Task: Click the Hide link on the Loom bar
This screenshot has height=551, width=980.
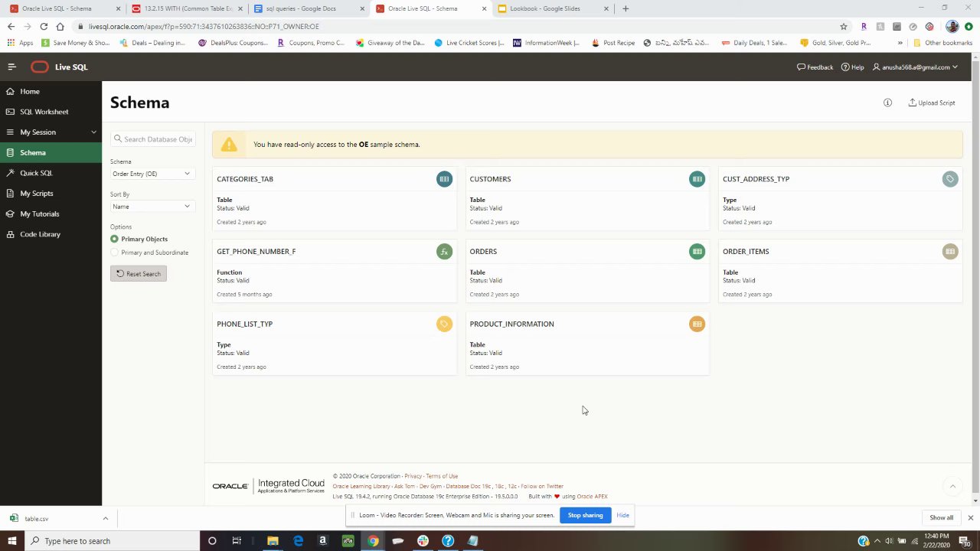Action: coord(623,515)
